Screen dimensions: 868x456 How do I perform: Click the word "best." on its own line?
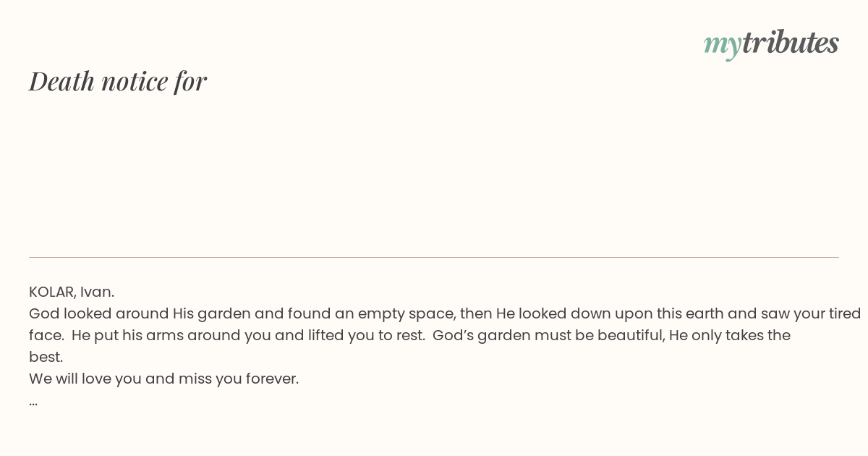click(x=46, y=357)
